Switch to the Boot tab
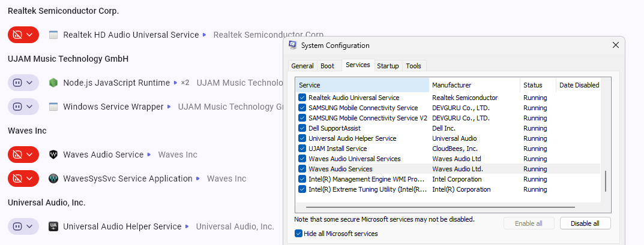 327,66
